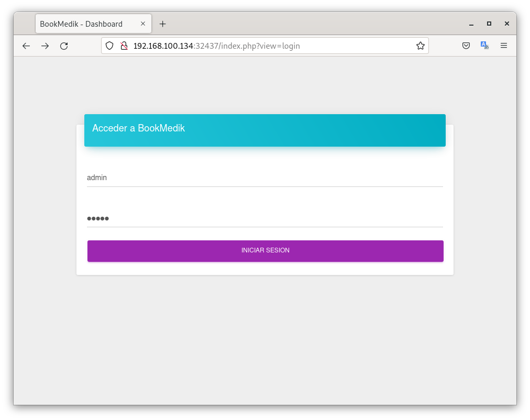Image resolution: width=530 pixels, height=420 pixels.
Task: Reload the current page
Action: pyautogui.click(x=64, y=46)
